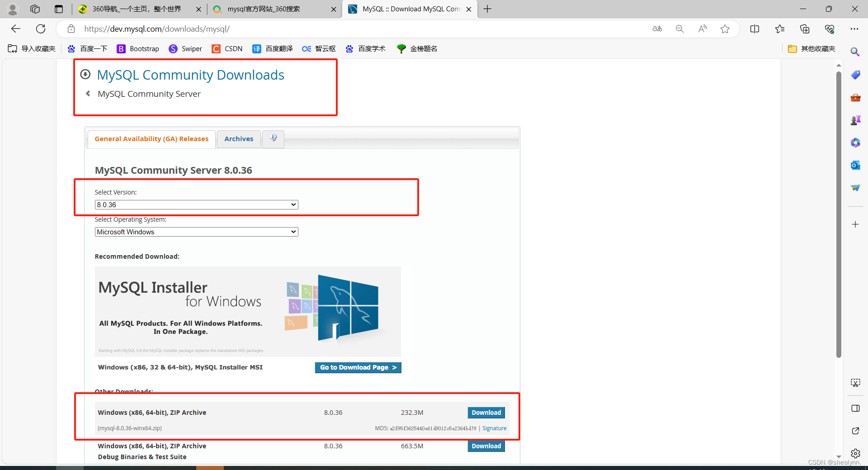The height and width of the screenshot is (470, 868).
Task: Open CSDN bookmark
Action: point(227,49)
